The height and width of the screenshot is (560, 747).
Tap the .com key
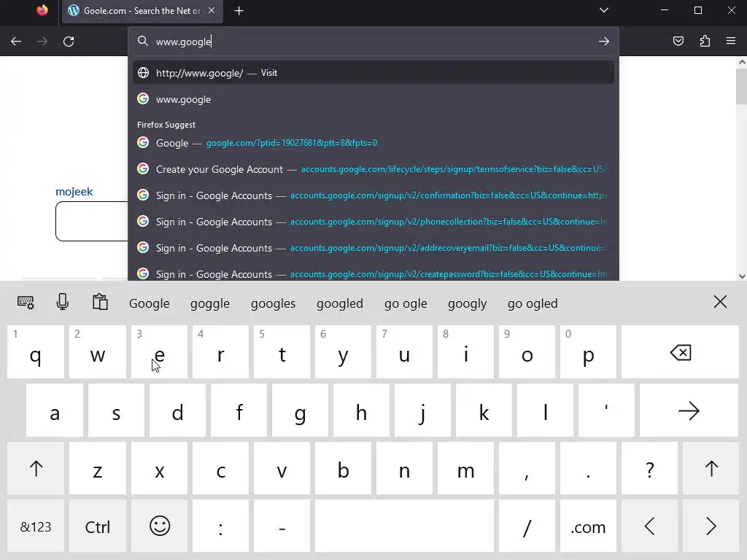click(x=589, y=526)
